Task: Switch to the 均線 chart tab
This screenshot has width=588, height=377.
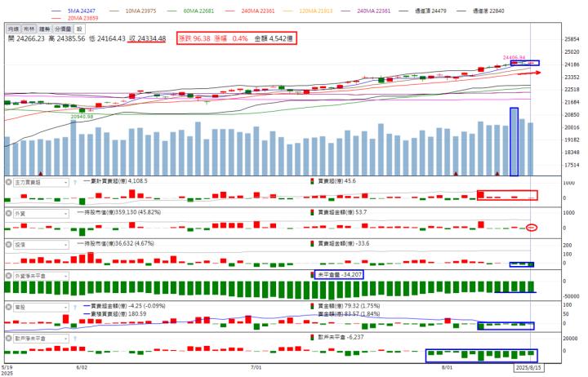Action: pos(13,29)
